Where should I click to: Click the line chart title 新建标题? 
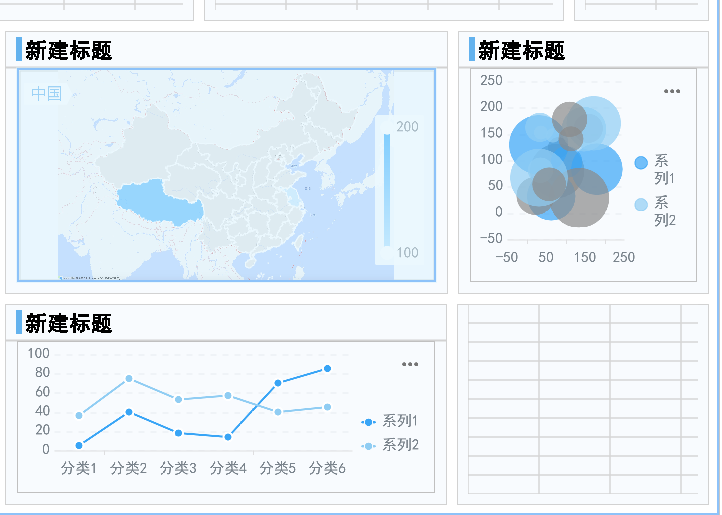69,323
